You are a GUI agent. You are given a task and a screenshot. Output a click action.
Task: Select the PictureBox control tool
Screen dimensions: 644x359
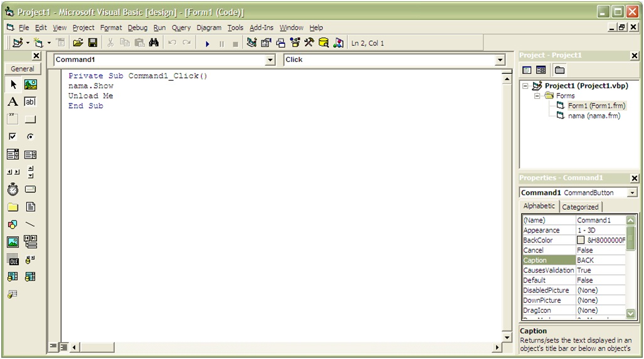(30, 85)
